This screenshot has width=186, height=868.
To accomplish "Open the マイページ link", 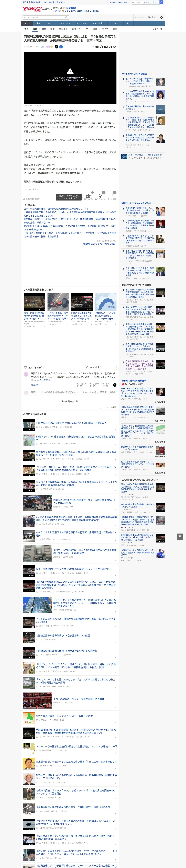I will tap(139, 18).
